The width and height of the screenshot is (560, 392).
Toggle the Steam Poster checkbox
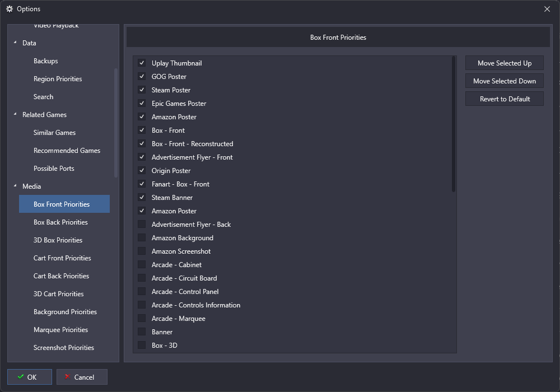pyautogui.click(x=142, y=90)
